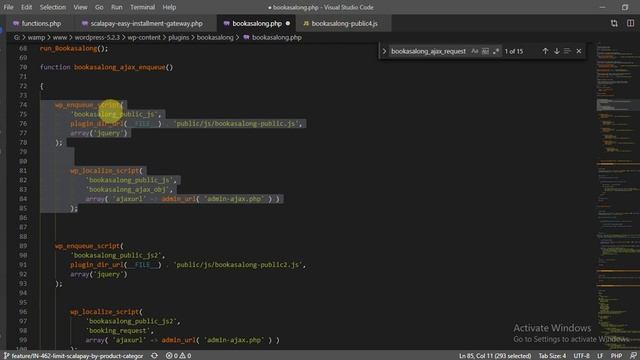Click 'plugins' breadcrumb segment
The height and width of the screenshot is (360, 640).
coord(179,38)
